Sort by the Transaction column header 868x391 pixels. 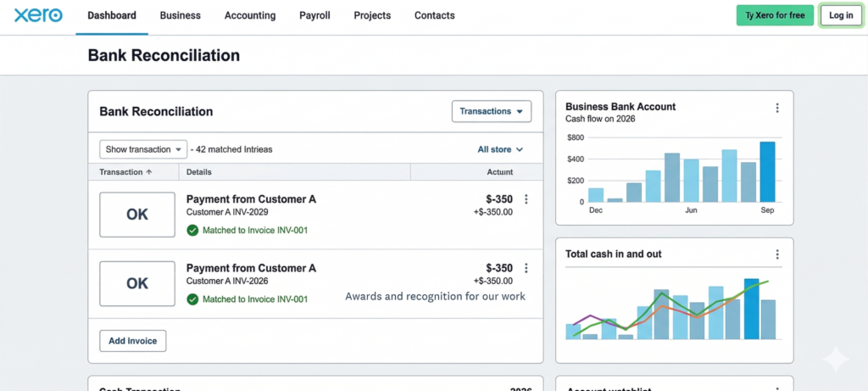125,172
